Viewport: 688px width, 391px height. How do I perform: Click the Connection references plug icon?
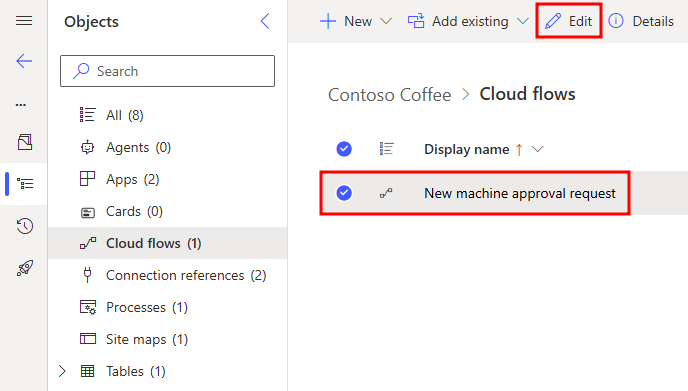coord(87,275)
